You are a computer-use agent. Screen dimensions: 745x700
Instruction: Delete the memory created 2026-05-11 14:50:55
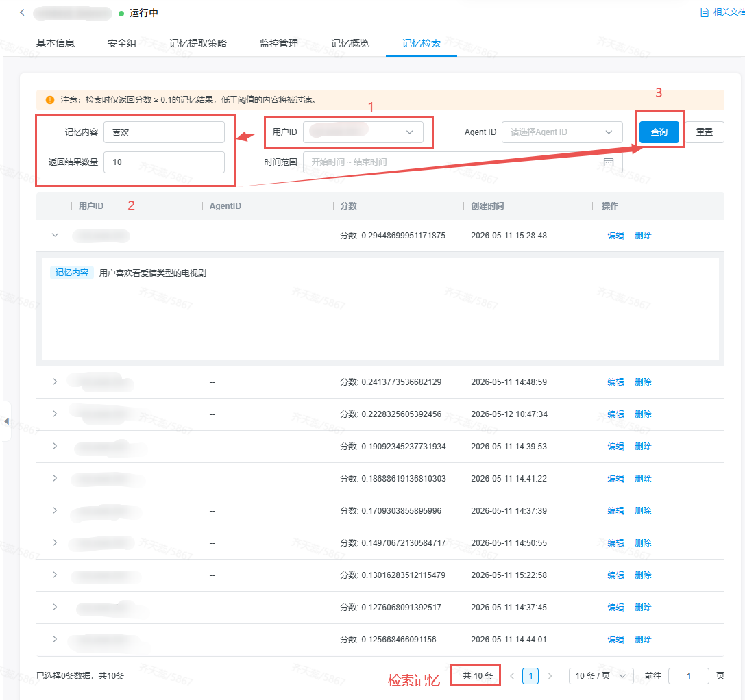coord(643,543)
